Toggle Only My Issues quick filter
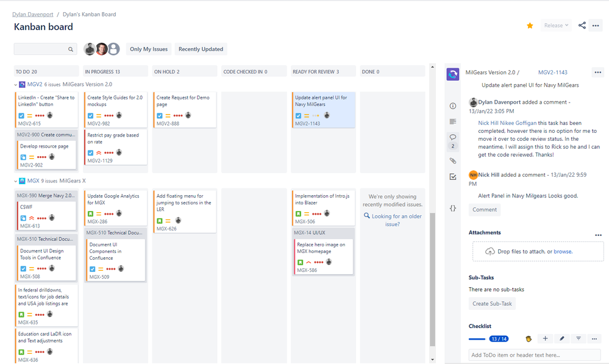The image size is (609, 364). pyautogui.click(x=149, y=49)
